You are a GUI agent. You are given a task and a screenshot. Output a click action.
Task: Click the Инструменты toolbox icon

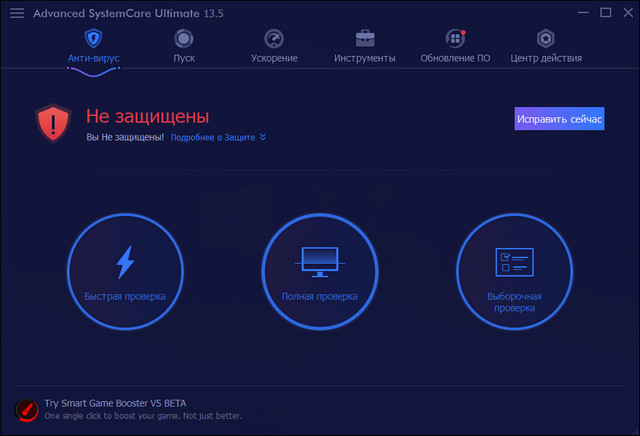pyautogui.click(x=365, y=38)
